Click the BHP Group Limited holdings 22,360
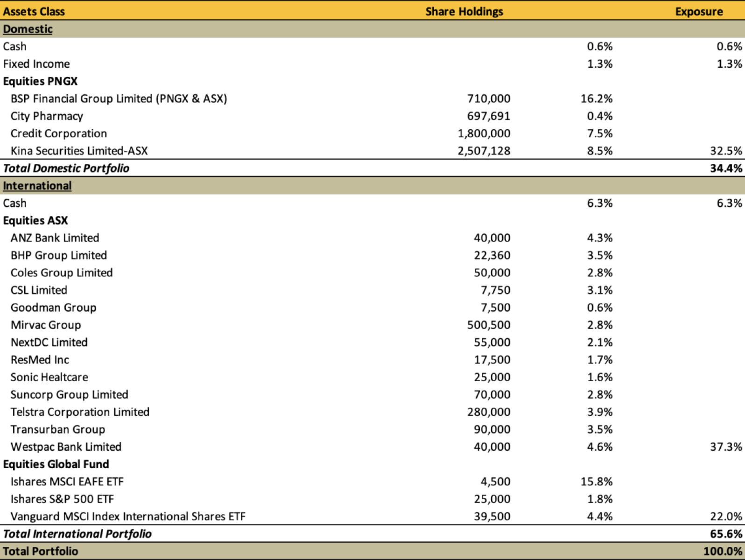Viewport: 745px width, 560px height. click(x=492, y=255)
